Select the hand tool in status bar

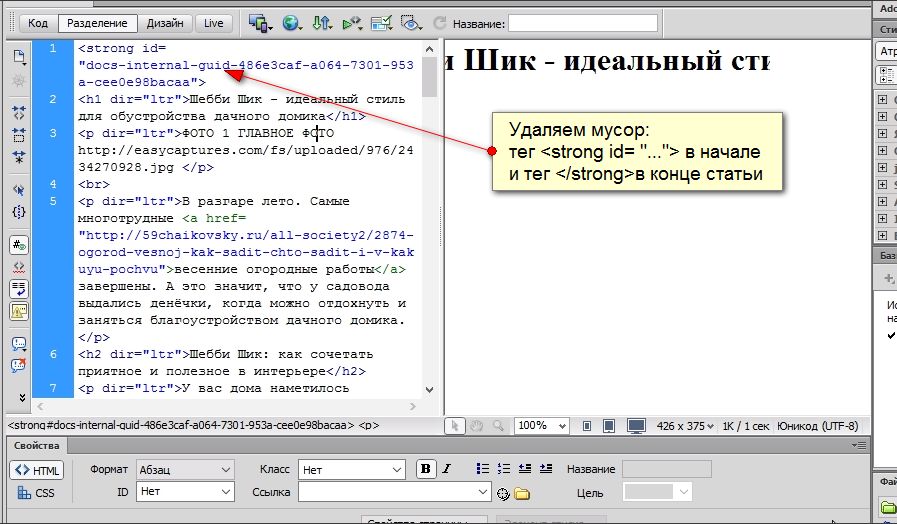pos(477,426)
